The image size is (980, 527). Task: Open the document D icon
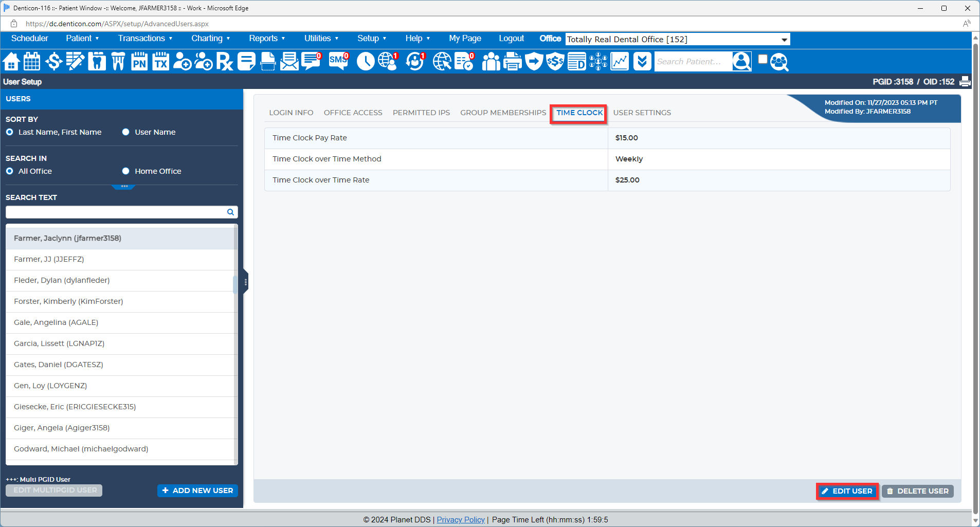[x=577, y=62]
